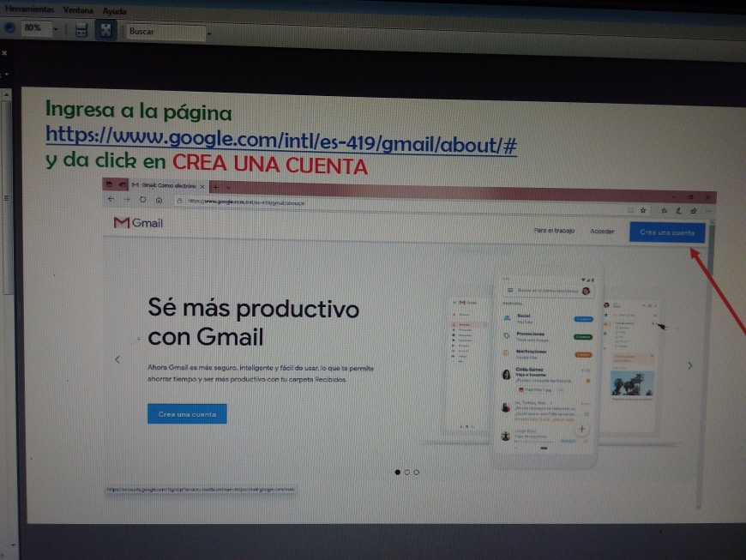
Task: Click the palm trees photo thumbnail
Action: tap(632, 384)
